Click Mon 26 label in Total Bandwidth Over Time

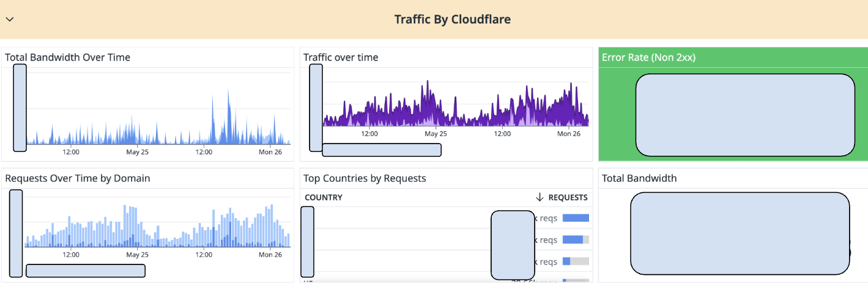(270, 152)
